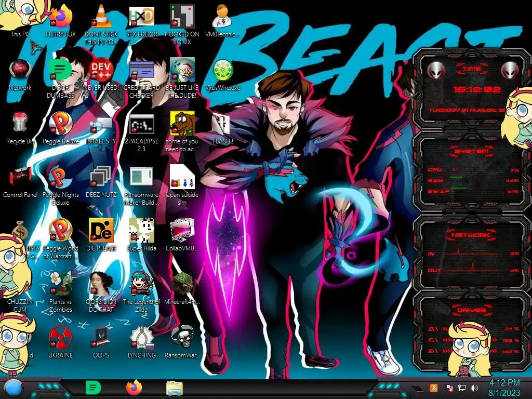The height and width of the screenshot is (399, 532).
Task: Click the Start orb on the taskbar
Action: pyautogui.click(x=14, y=389)
